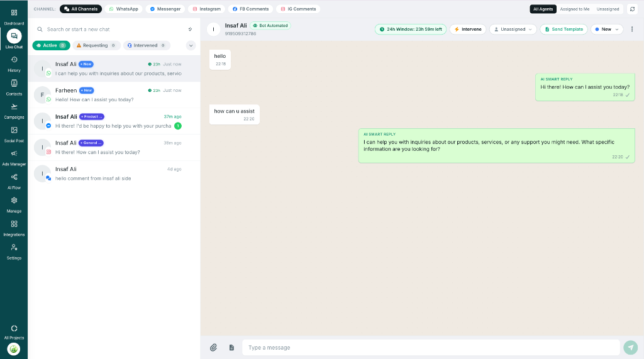This screenshot has height=359, width=644.
Task: Open Social Post section
Action: coord(14,134)
